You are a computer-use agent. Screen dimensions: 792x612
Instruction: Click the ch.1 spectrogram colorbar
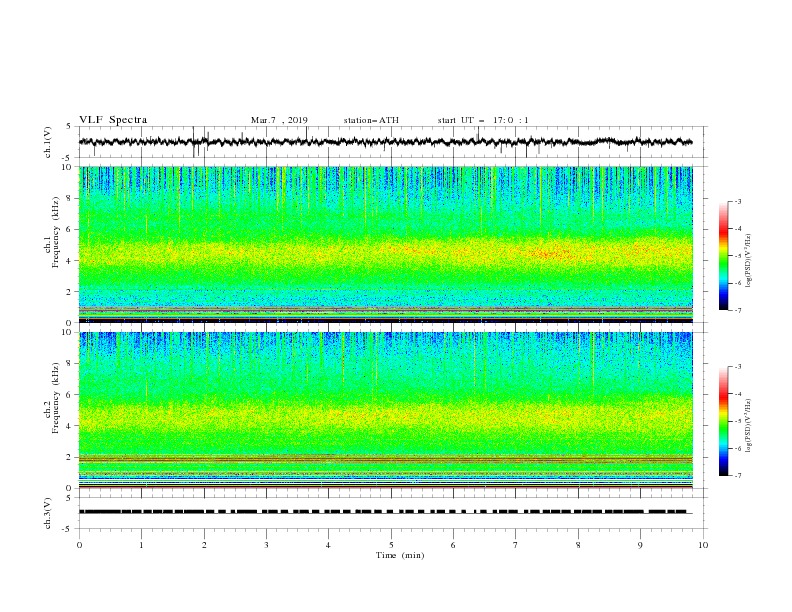tap(723, 256)
